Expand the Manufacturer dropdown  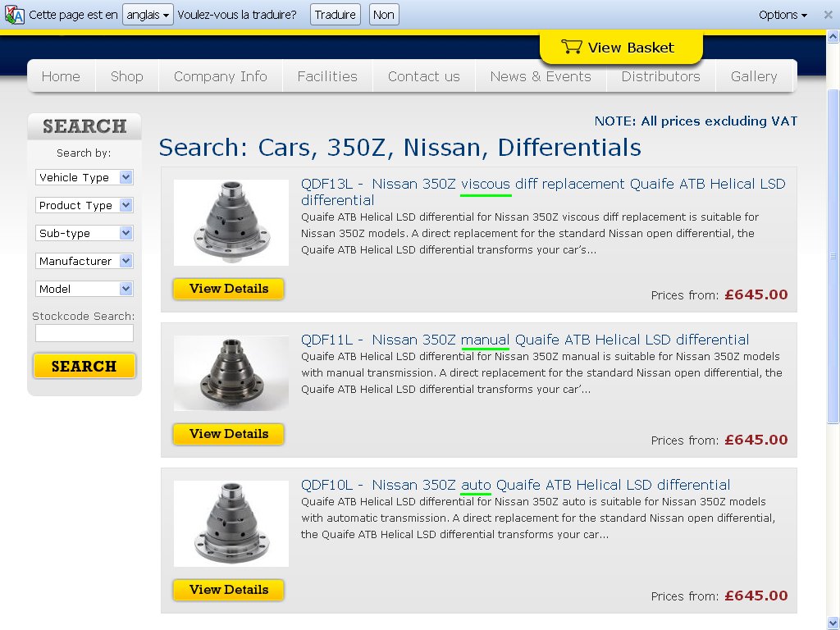point(84,261)
